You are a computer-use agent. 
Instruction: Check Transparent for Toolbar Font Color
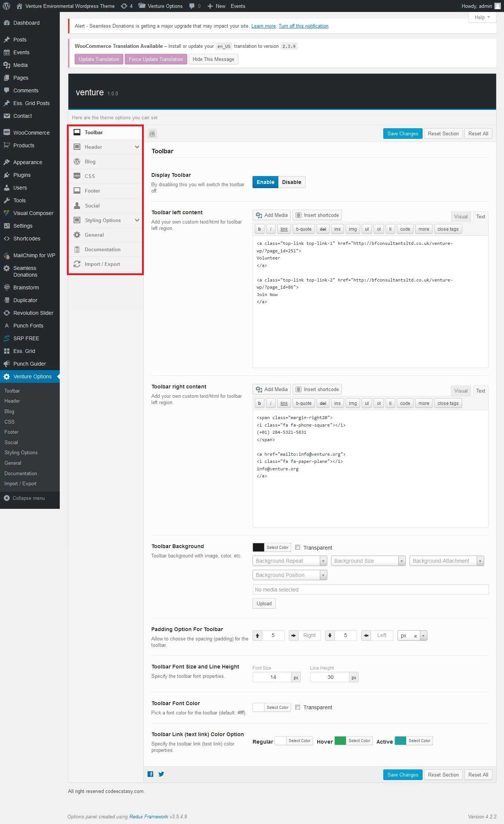(x=298, y=707)
